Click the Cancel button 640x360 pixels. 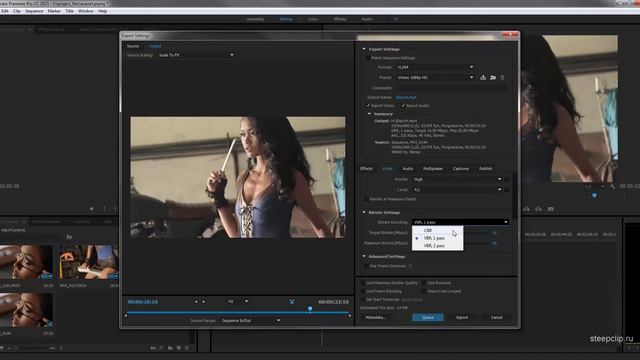click(x=497, y=318)
